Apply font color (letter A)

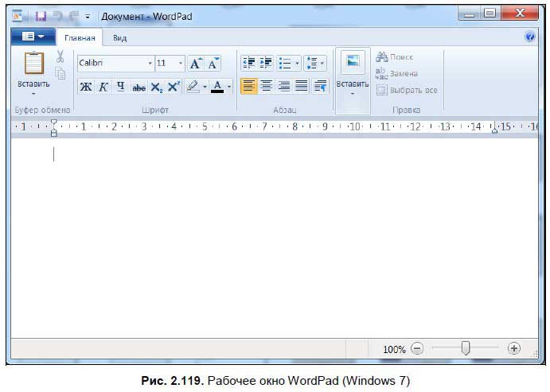[217, 86]
